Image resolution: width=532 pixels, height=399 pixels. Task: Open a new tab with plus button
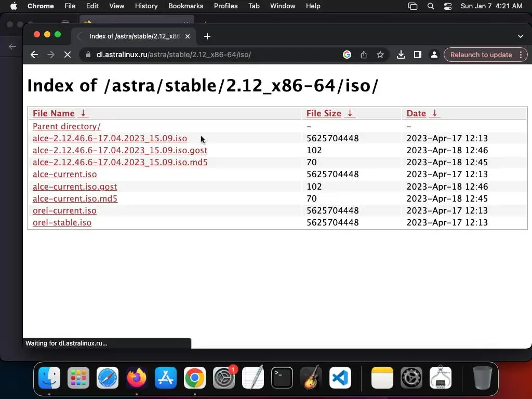(207, 36)
